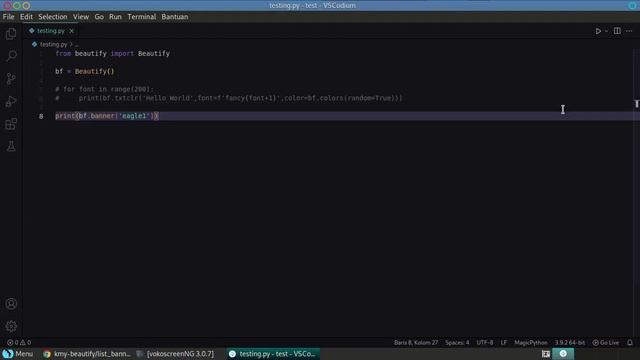Click the VSCodium logo in title bar corner
This screenshot has width=640, height=360.
click(x=632, y=5)
